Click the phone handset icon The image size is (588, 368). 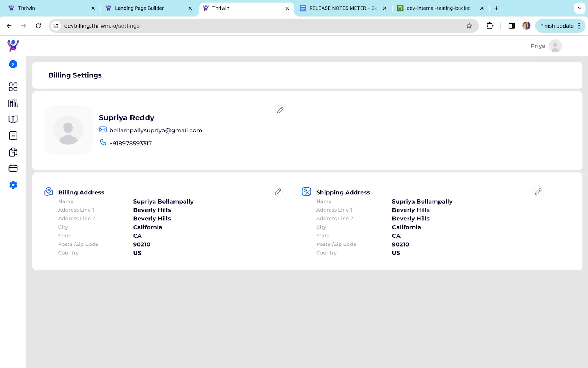click(103, 142)
